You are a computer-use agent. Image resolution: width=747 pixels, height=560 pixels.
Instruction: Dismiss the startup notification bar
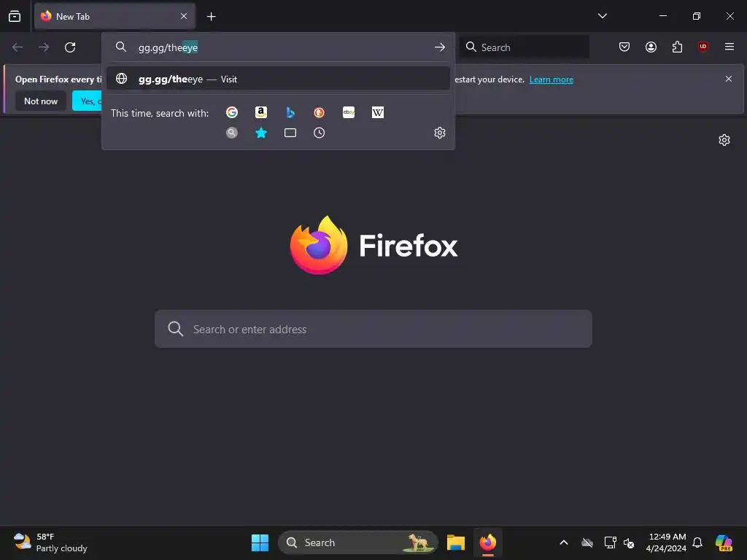pos(729,79)
